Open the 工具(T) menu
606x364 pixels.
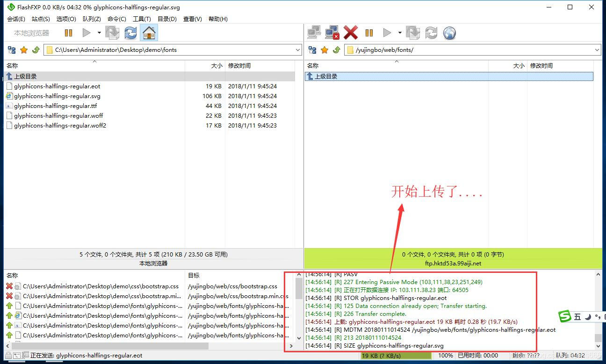(142, 19)
